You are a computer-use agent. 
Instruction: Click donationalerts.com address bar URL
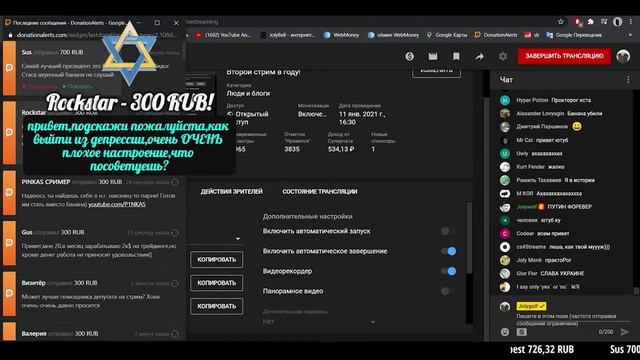(98, 35)
